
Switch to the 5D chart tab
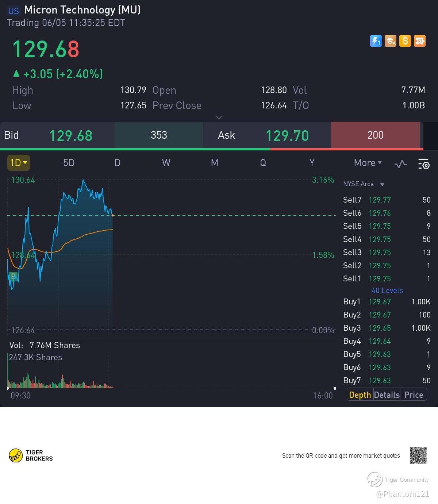coord(69,163)
